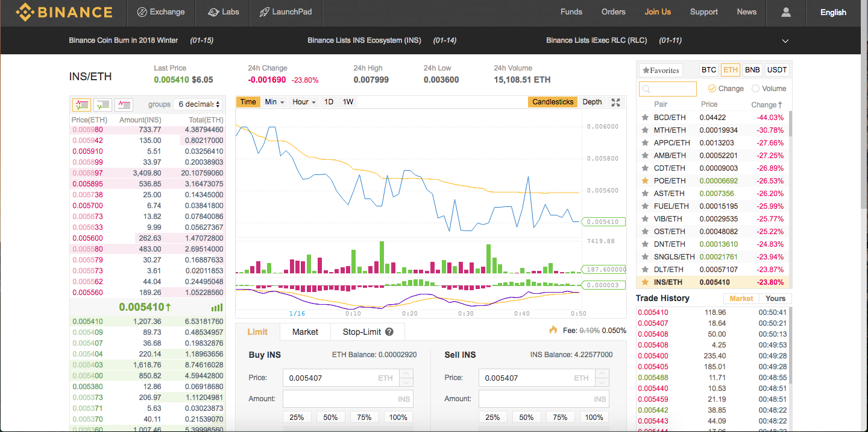Select the 1D chart interval

pos(329,102)
